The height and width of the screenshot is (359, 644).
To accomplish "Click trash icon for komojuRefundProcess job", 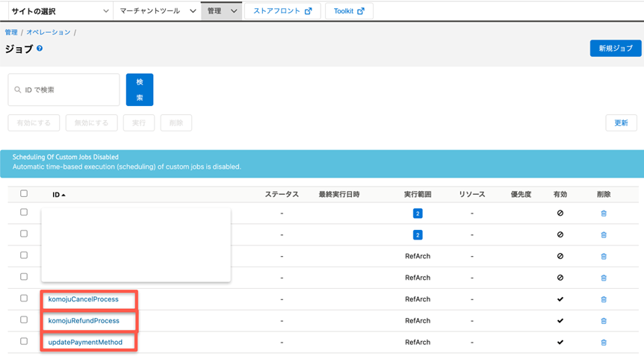I will tap(604, 321).
